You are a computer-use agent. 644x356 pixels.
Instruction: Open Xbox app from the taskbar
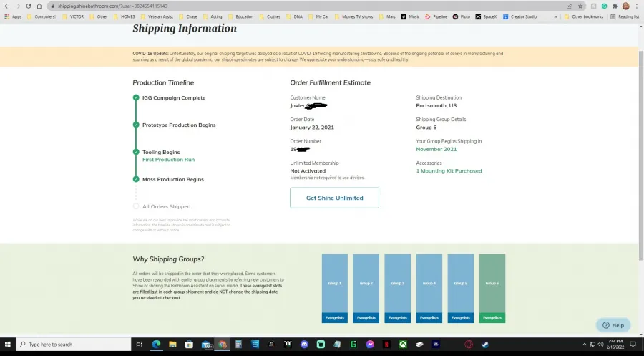tap(403, 345)
